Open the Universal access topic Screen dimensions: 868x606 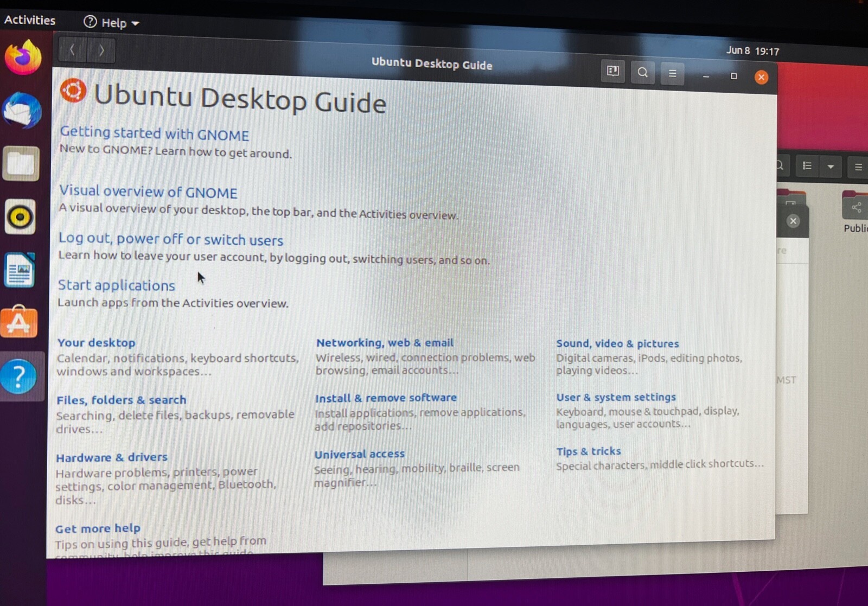pyautogui.click(x=359, y=454)
